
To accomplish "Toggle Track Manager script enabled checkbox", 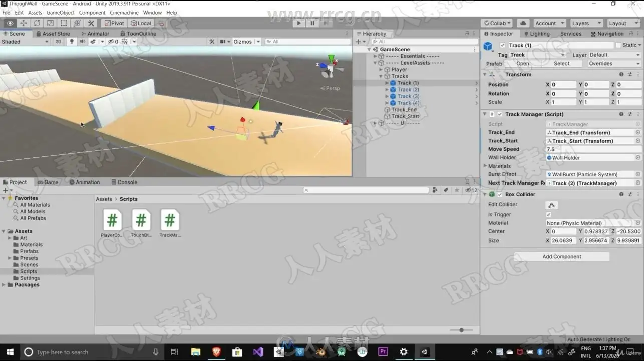I will [x=500, y=114].
